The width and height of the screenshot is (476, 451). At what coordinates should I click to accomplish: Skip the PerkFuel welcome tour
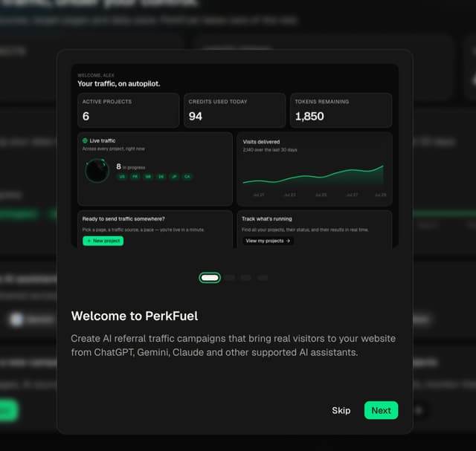coord(341,410)
